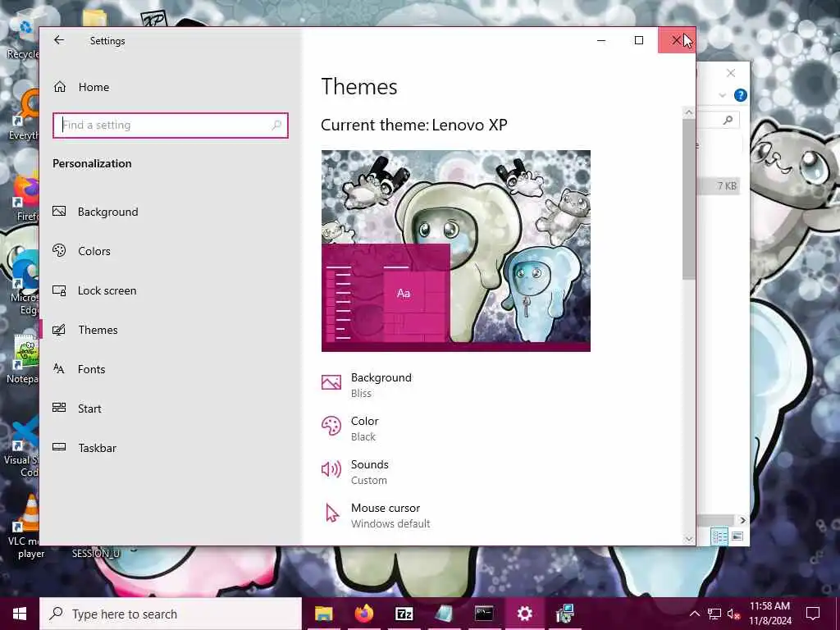Close the background Explorer window
This screenshot has width=840, height=630.
click(731, 73)
